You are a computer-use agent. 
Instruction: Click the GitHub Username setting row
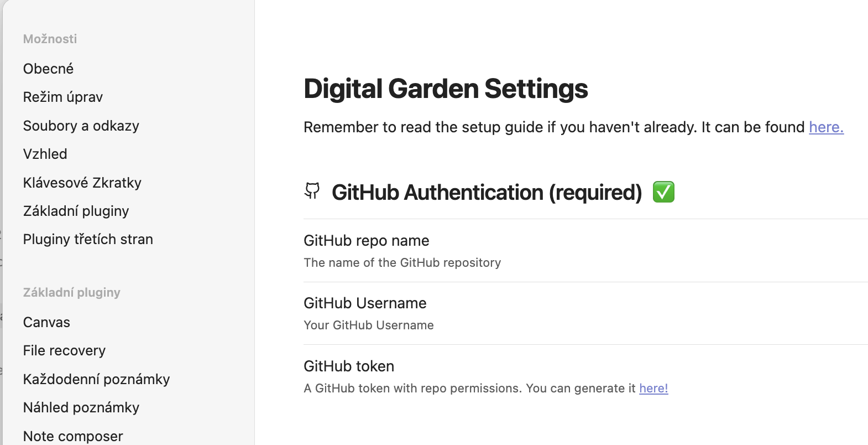pos(585,313)
